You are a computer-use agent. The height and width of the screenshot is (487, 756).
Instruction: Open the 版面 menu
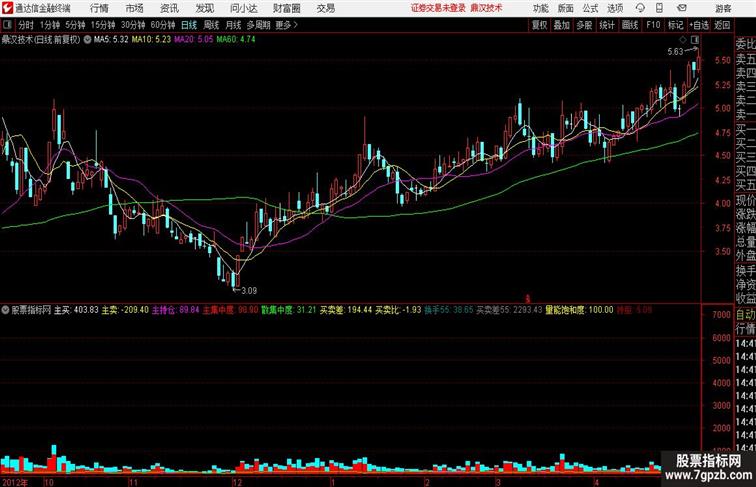(566, 8)
